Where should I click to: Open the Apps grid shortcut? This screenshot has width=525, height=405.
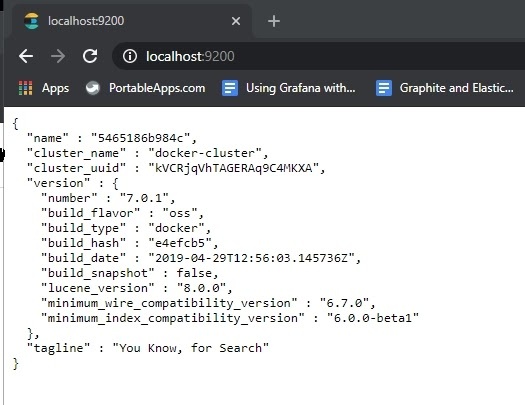click(x=25, y=88)
